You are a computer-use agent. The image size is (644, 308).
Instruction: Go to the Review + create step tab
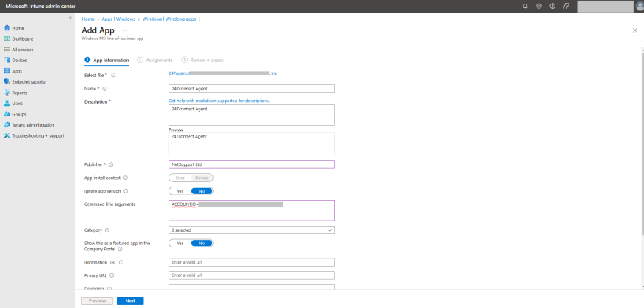[203, 60]
